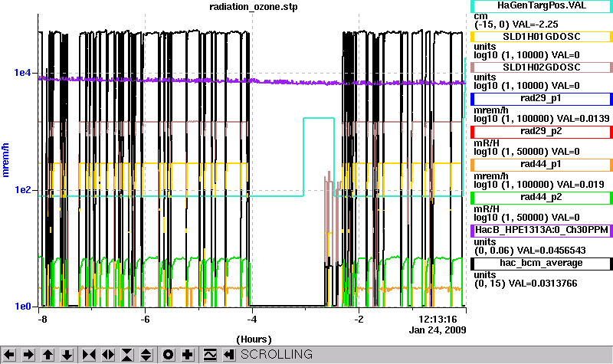This screenshot has height=364, width=613.
Task: Click the -8 hours x-axis tick label
Action: click(42, 320)
